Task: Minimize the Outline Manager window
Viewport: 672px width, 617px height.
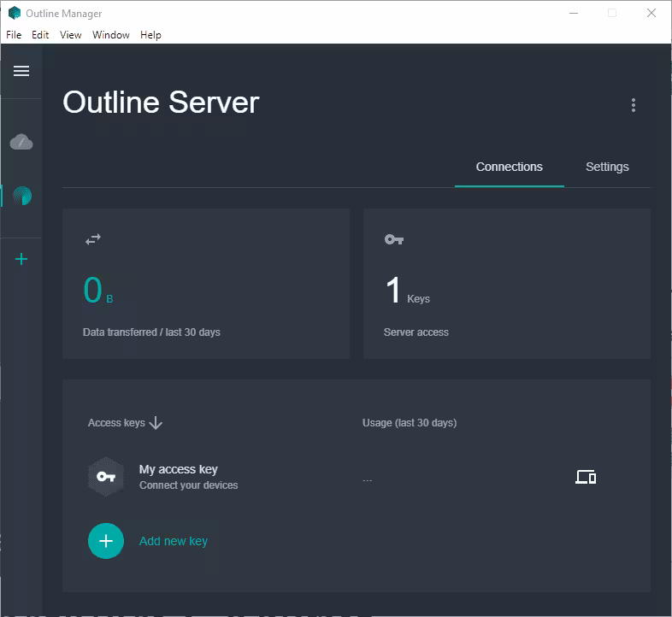Action: click(x=574, y=13)
